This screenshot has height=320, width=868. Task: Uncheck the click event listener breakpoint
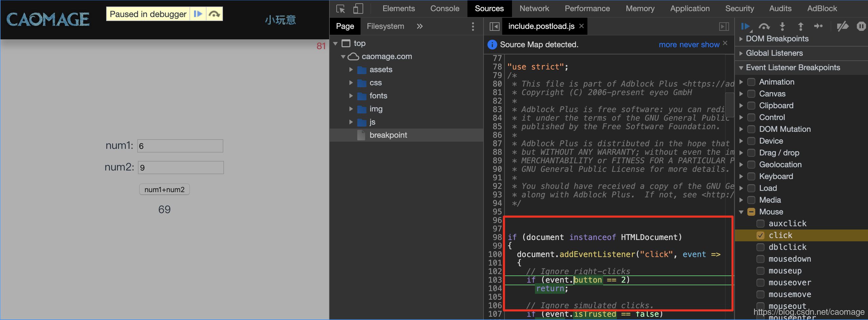pyautogui.click(x=760, y=235)
